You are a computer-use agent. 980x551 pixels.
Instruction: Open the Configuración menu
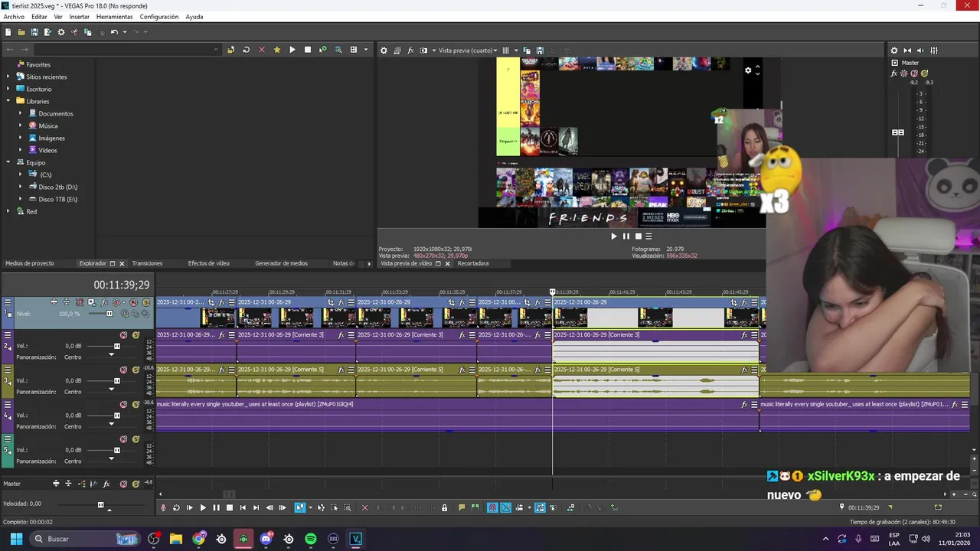(159, 17)
